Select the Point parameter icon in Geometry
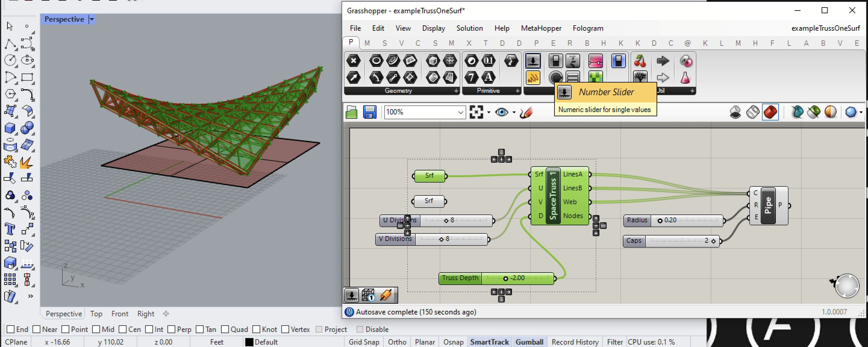Viewport: 868px width, 347px height. coord(353,61)
